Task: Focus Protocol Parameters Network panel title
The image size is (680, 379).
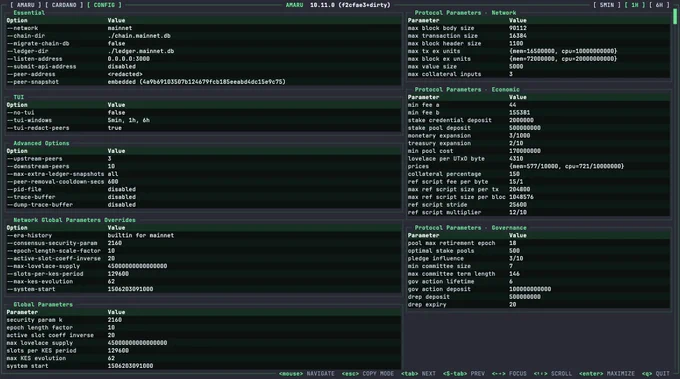Action: coord(465,13)
